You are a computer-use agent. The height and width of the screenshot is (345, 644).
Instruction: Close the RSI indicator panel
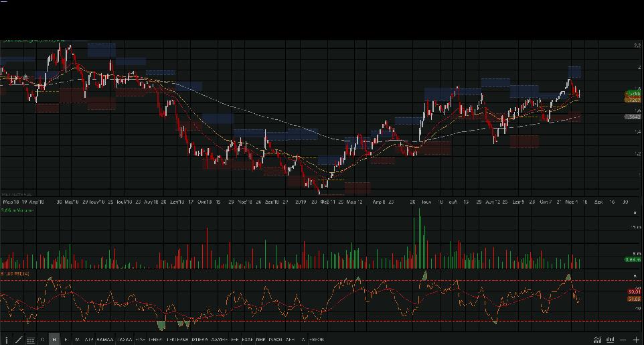[x=635, y=275]
